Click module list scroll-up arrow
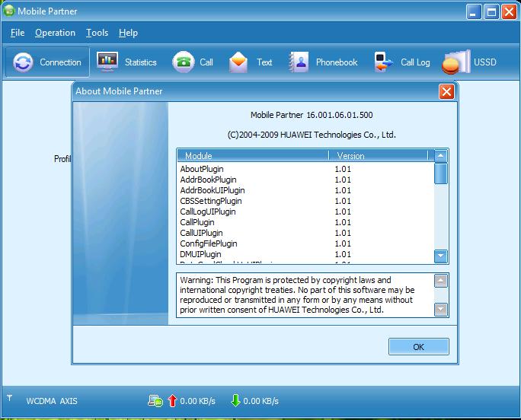 click(440, 156)
